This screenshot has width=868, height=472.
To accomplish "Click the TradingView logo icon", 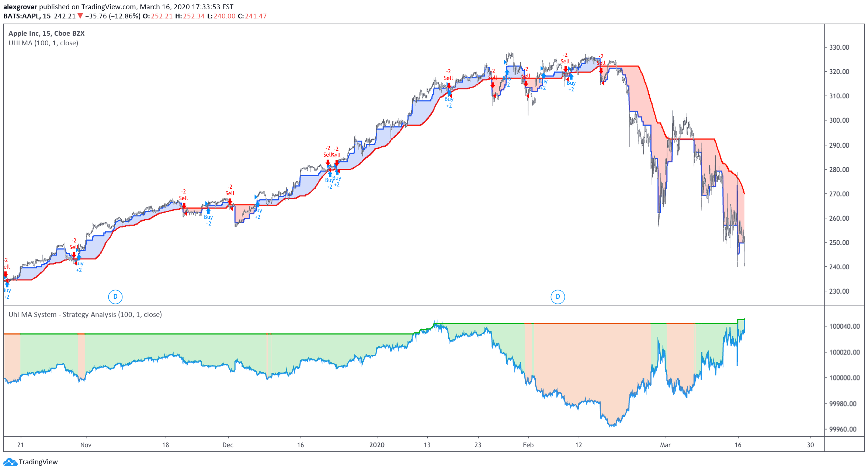I will click(10, 462).
